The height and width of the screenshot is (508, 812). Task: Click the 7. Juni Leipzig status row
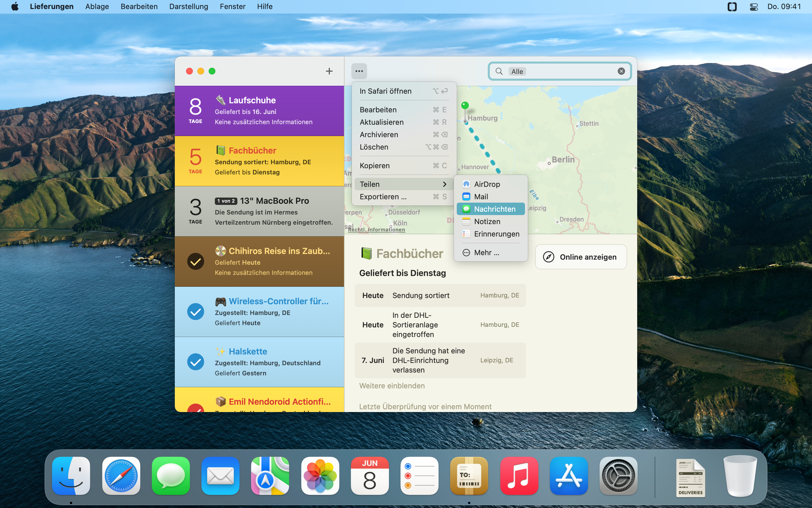click(440, 360)
